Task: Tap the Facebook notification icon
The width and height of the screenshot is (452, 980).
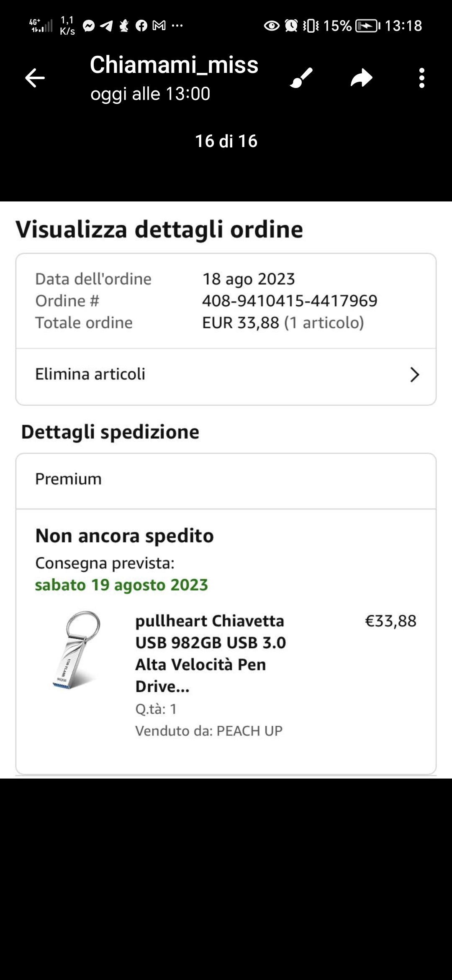Action: tap(141, 26)
